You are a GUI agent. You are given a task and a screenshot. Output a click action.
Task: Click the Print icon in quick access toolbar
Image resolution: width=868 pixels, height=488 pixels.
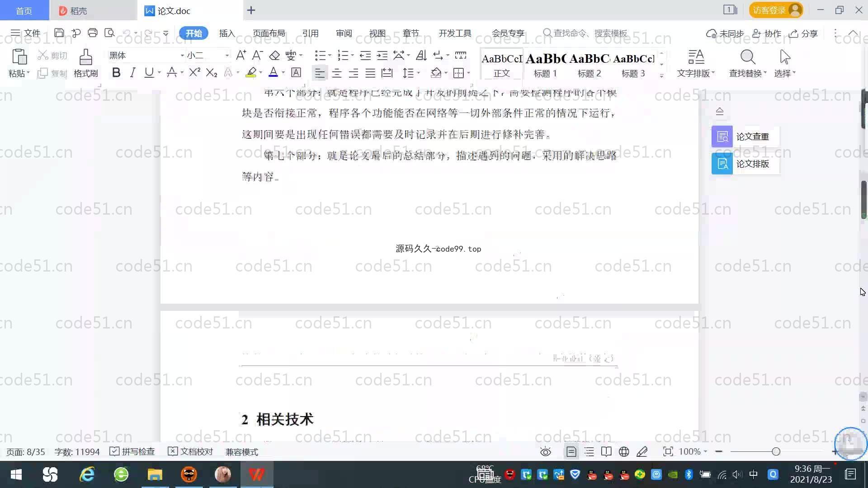(x=93, y=33)
